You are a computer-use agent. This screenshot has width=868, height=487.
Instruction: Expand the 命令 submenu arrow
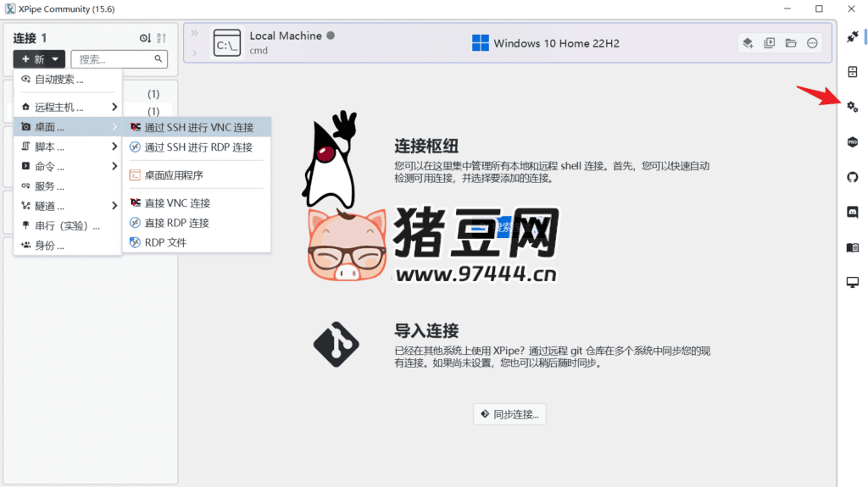(114, 166)
